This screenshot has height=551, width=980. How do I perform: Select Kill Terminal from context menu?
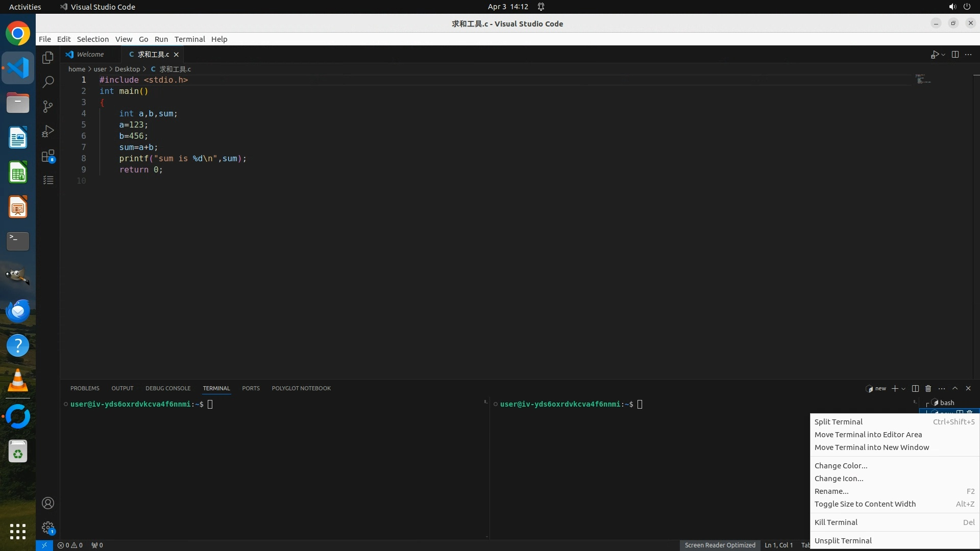coord(836,522)
